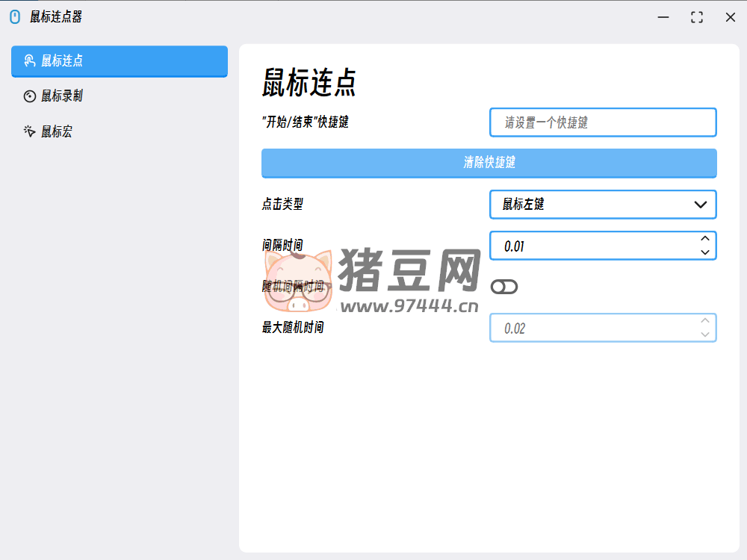
Task: Click the mouse app icon in title bar
Action: pyautogui.click(x=15, y=17)
